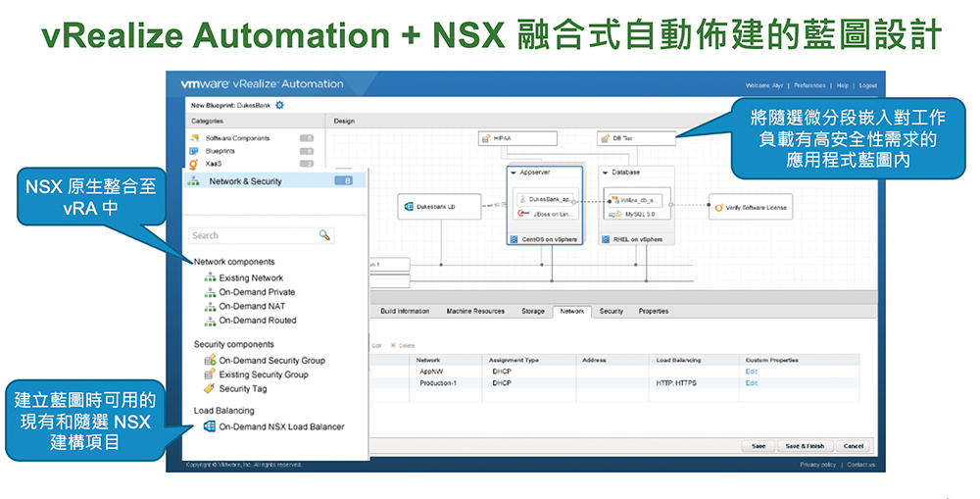Select the Existing Security Group icon
This screenshot has width=980, height=499.
pos(210,374)
